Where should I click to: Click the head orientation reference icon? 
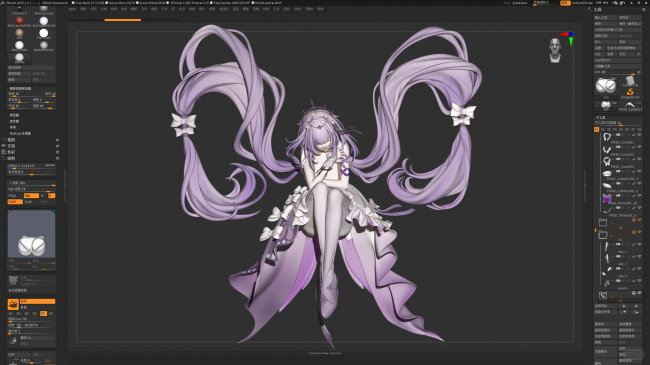(x=555, y=50)
